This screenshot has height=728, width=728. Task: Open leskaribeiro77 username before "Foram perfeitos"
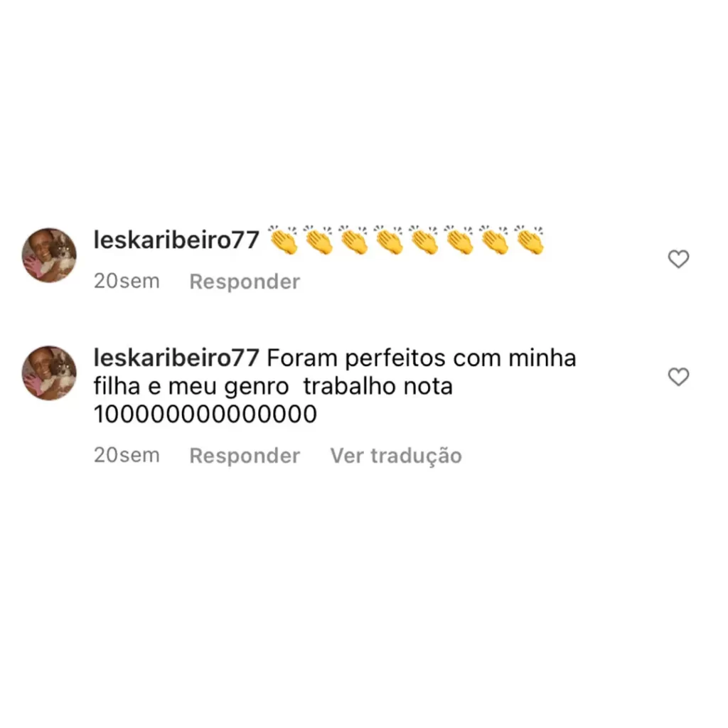click(176, 358)
